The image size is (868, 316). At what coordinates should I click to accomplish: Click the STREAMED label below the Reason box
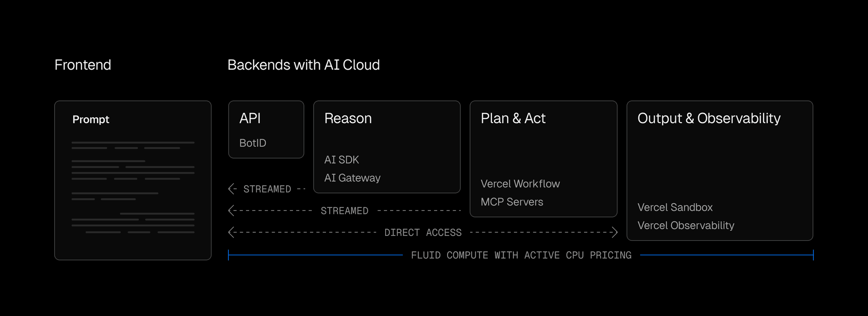point(344,211)
